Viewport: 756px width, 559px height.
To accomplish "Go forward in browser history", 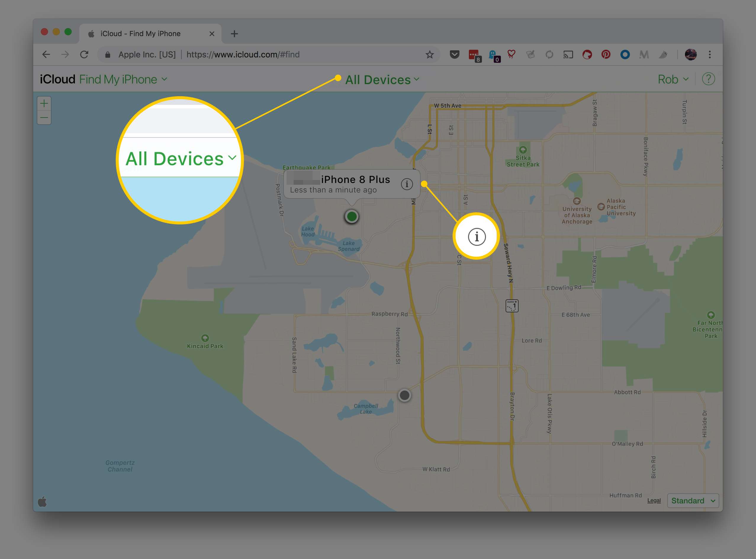I will coord(65,54).
